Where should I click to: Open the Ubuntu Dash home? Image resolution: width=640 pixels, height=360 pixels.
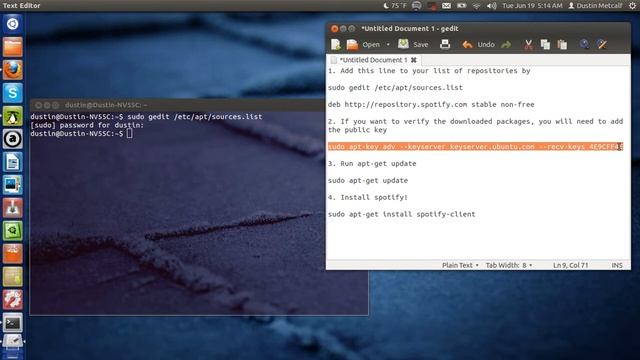(x=13, y=24)
